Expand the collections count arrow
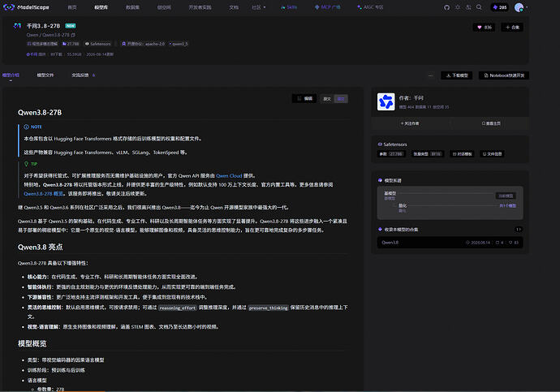The height and width of the screenshot is (392, 560). (x=519, y=229)
